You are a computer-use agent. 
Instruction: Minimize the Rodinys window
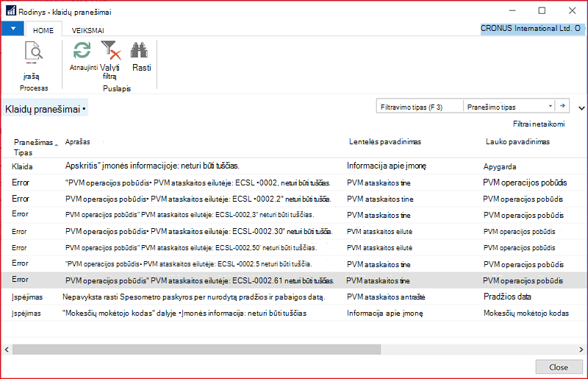pyautogui.click(x=512, y=11)
